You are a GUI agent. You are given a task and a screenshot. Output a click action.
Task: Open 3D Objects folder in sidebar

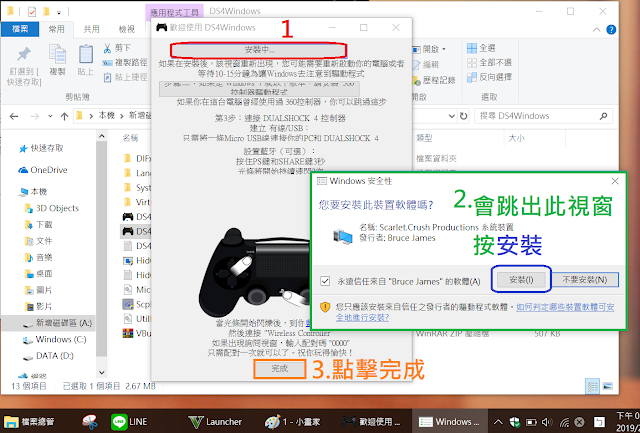[x=51, y=209]
